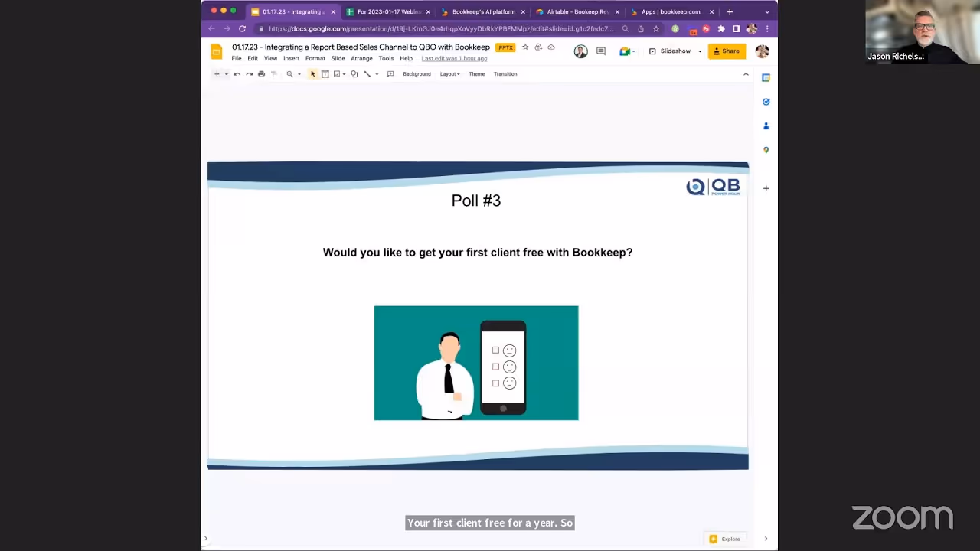The height and width of the screenshot is (551, 980).
Task: Select the line tool
Action: point(367,74)
